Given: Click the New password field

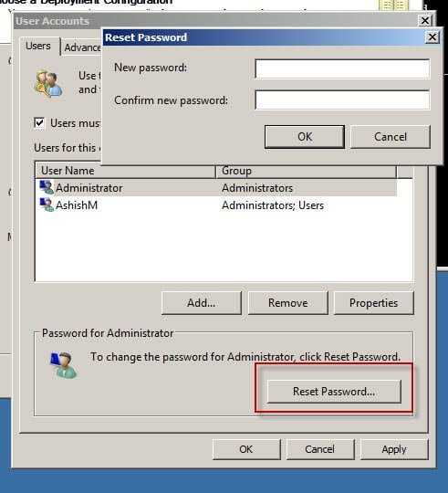Looking at the screenshot, I should click(x=342, y=68).
